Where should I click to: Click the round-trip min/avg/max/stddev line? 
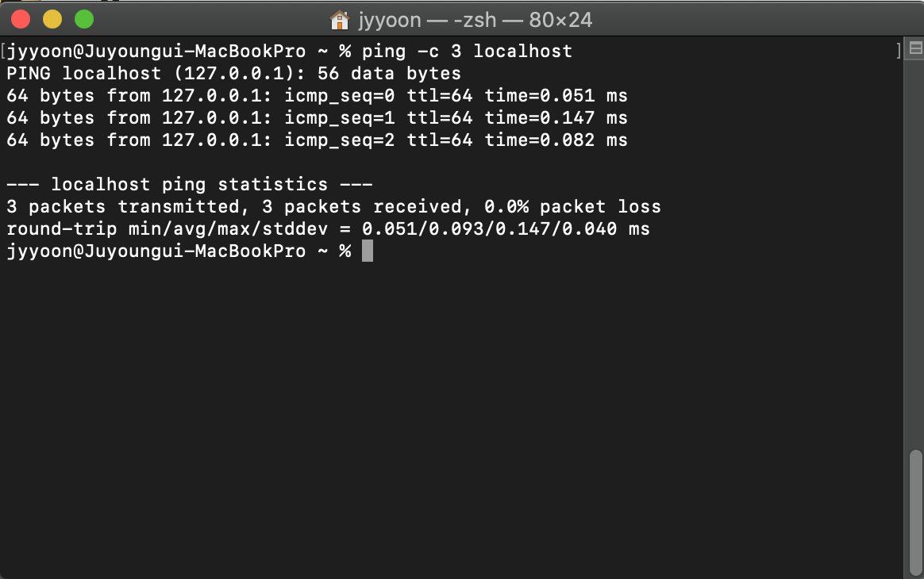pyautogui.click(x=328, y=229)
